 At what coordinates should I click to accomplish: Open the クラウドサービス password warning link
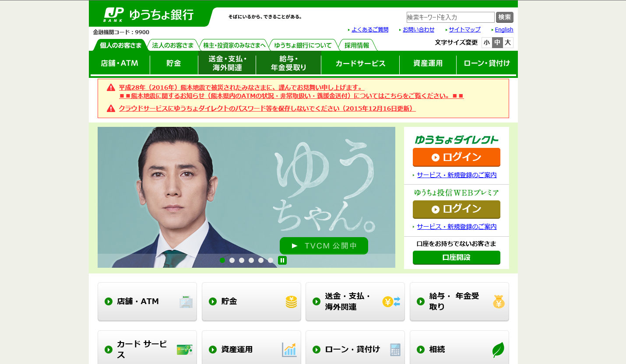267,108
